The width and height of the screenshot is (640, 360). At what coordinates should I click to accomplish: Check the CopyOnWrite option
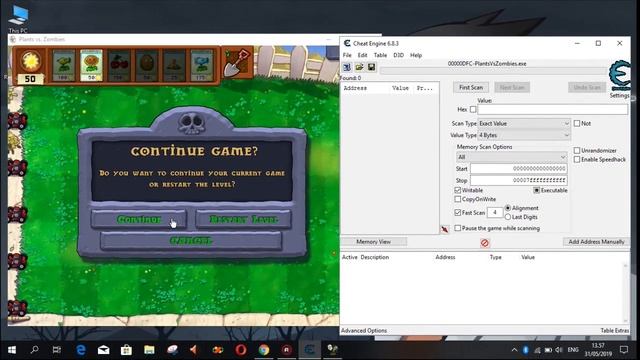point(458,199)
